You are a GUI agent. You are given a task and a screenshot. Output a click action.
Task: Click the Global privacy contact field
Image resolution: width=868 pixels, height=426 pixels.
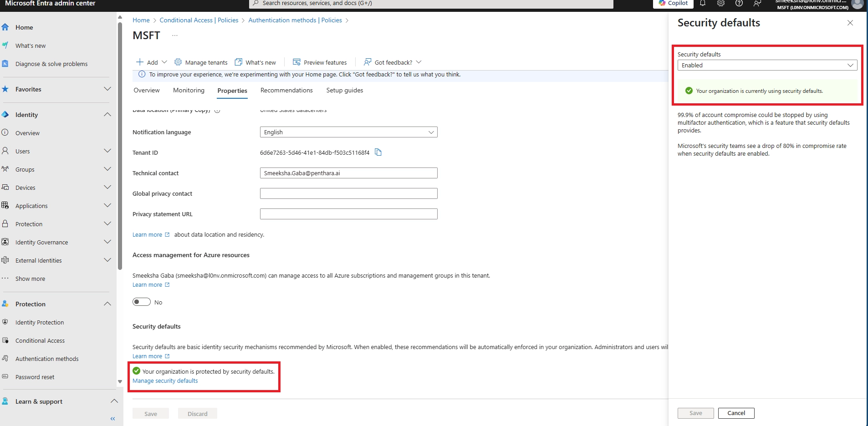tap(348, 194)
